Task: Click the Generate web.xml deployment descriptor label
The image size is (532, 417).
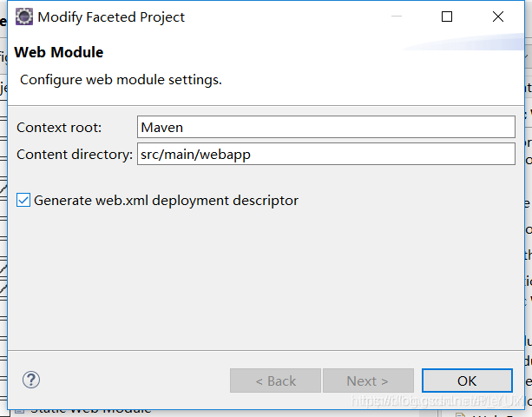Action: tap(167, 201)
